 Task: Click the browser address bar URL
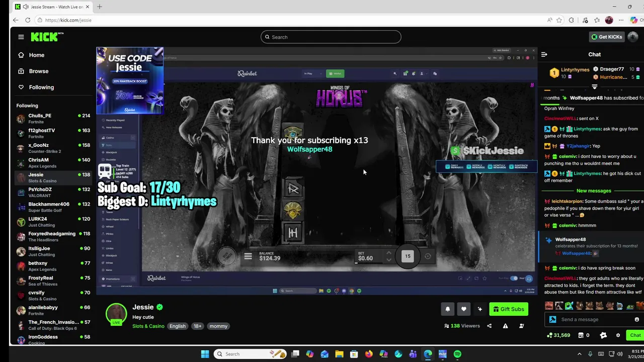68,20
